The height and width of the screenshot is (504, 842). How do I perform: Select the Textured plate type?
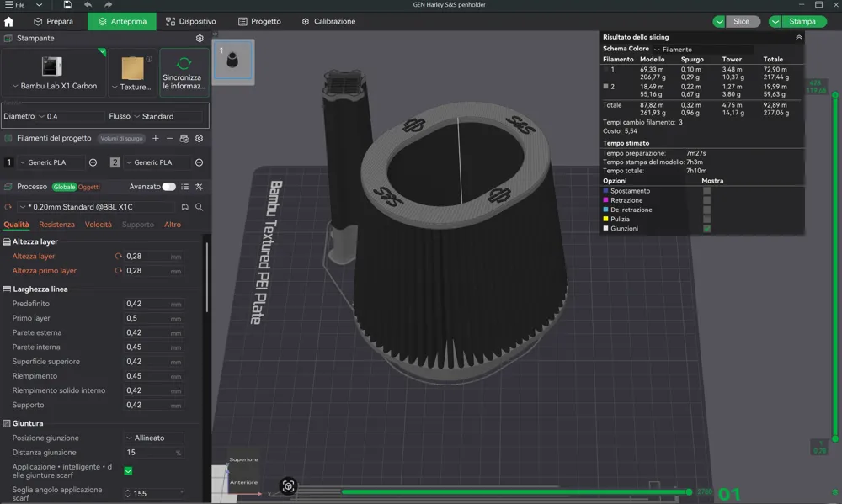[133, 73]
